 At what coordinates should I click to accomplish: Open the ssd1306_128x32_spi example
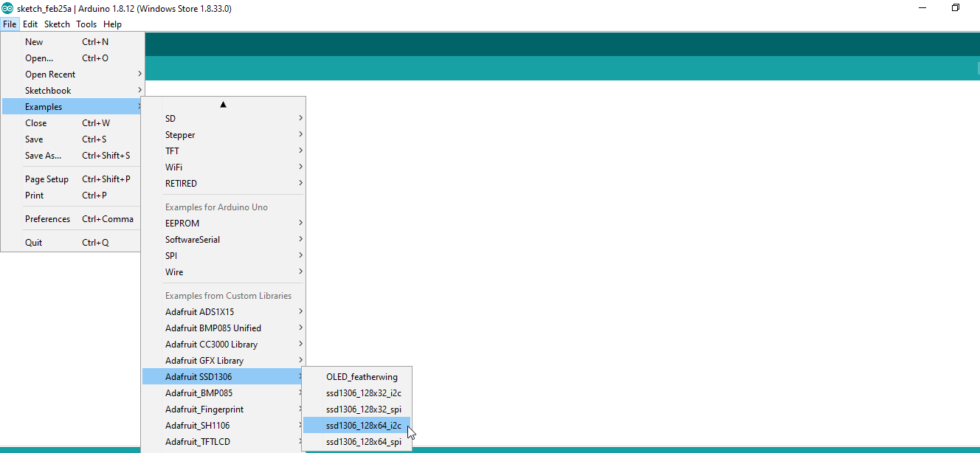357,409
